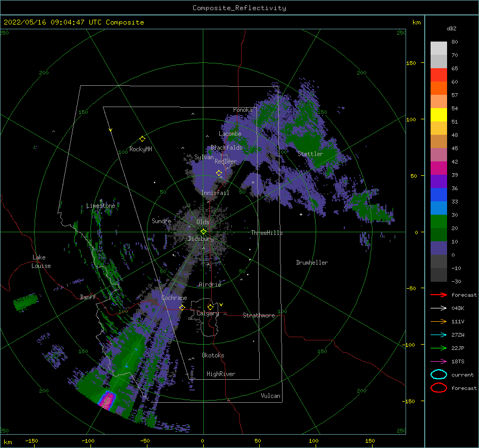Select the red 60-65 dBZ swatch

click(439, 75)
